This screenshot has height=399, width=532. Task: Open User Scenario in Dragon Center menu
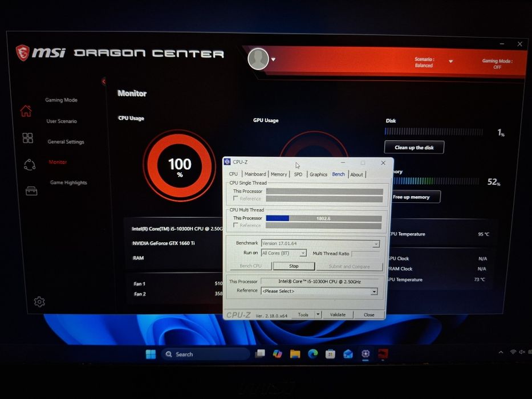point(62,121)
